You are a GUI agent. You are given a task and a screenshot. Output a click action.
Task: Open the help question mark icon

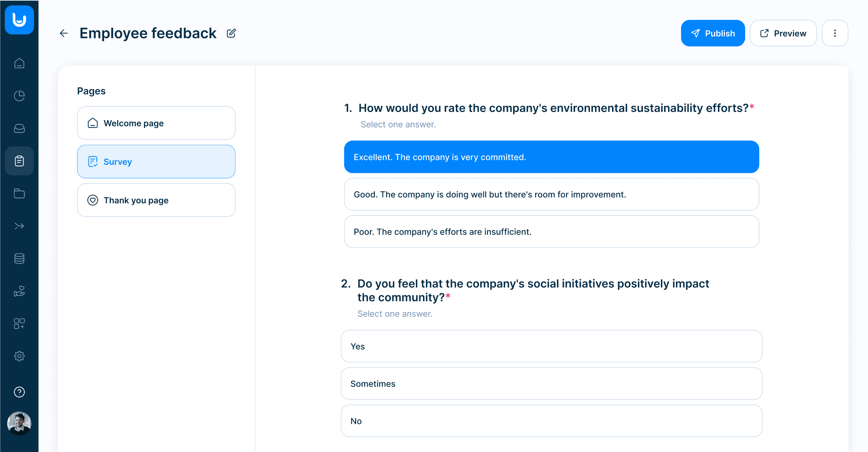tap(19, 392)
